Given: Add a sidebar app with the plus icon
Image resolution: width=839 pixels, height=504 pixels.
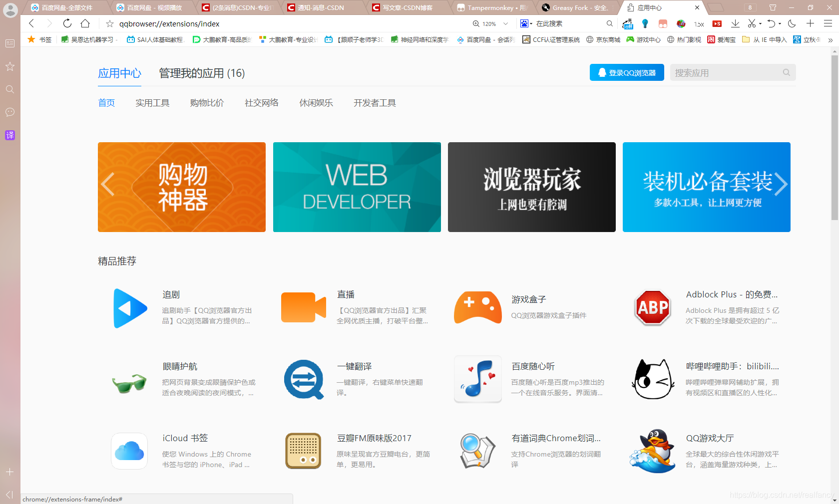Looking at the screenshot, I should (x=9, y=472).
